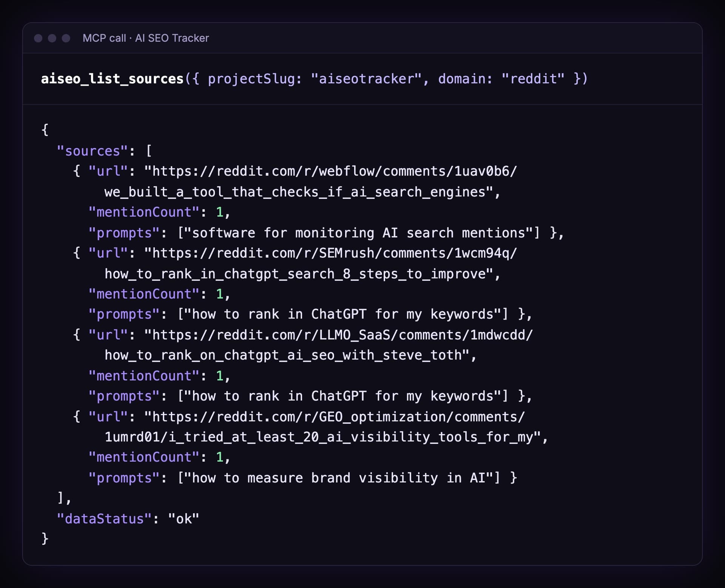The width and height of the screenshot is (725, 588).
Task: Click the 'software for monitoring AI search mentions' prompt
Action: [x=359, y=233]
